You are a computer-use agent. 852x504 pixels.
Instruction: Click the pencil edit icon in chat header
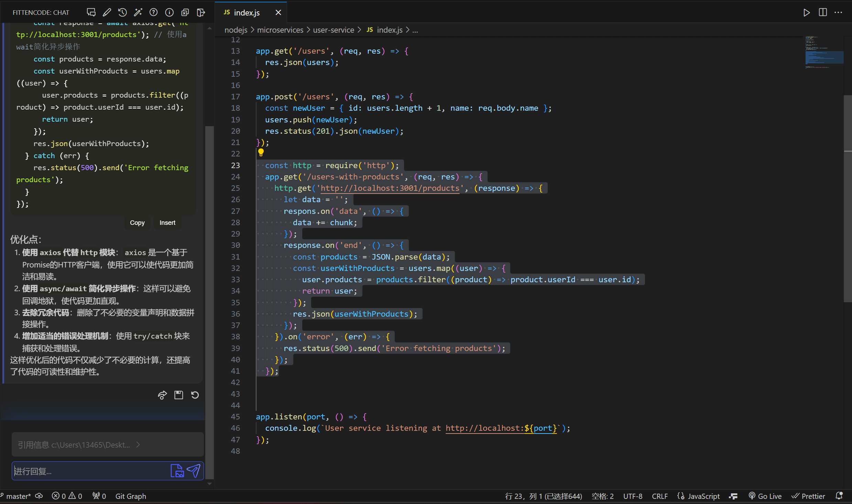[107, 12]
